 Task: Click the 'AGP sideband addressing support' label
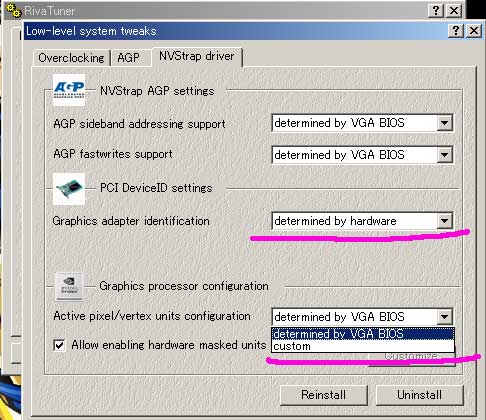[139, 124]
